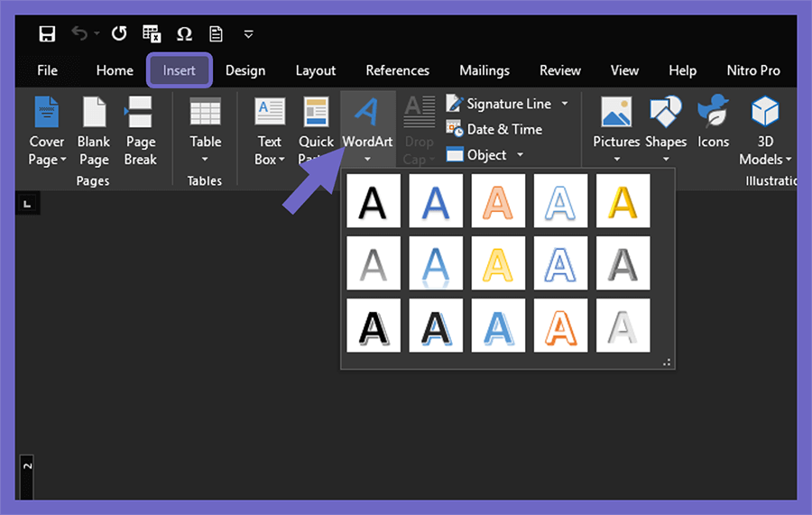Click the Table grid icon
Viewport: 812px width, 515px height.
point(205,112)
